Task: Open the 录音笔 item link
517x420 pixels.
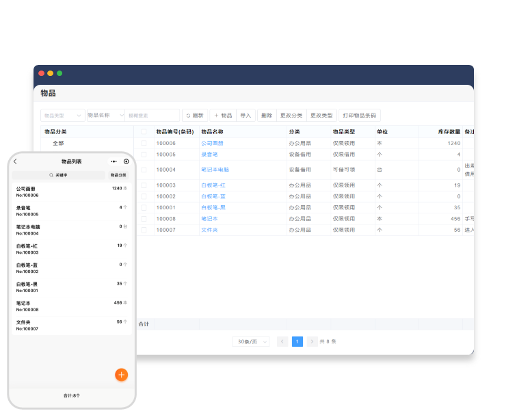Action: click(209, 155)
